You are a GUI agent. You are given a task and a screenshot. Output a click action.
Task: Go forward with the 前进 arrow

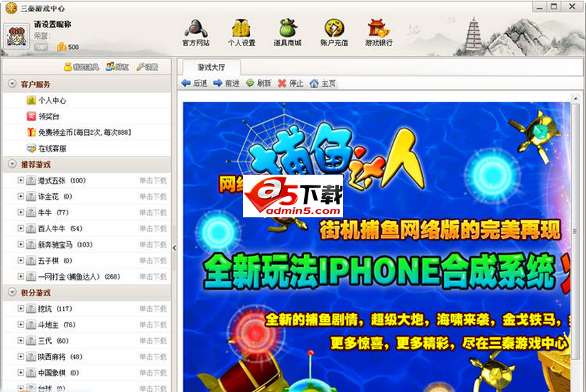(226, 83)
